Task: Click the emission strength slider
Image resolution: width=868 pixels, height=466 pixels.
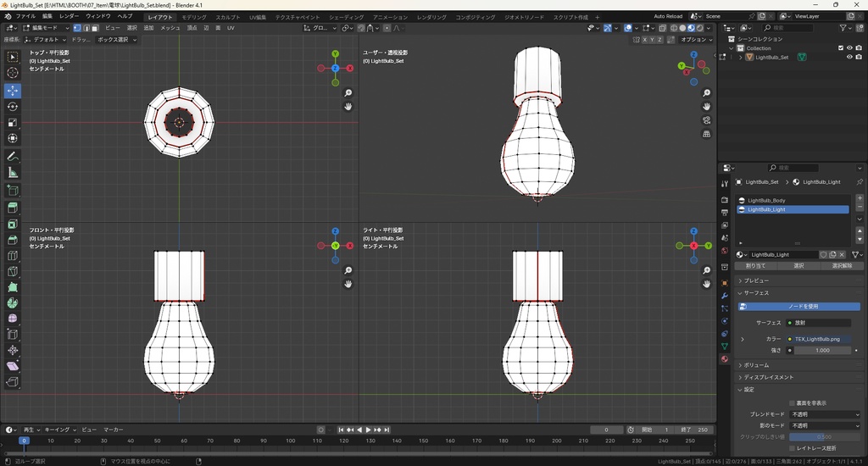Action: point(822,350)
